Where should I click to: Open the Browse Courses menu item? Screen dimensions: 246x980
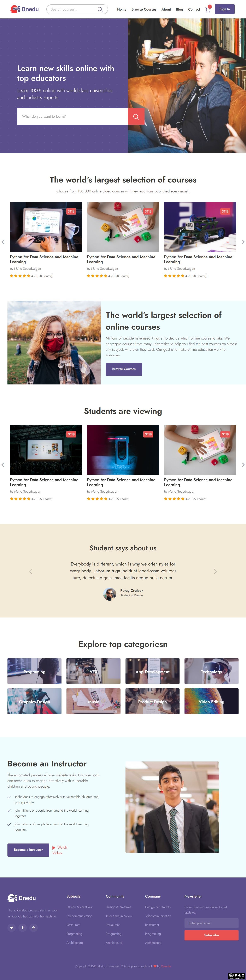click(x=144, y=10)
